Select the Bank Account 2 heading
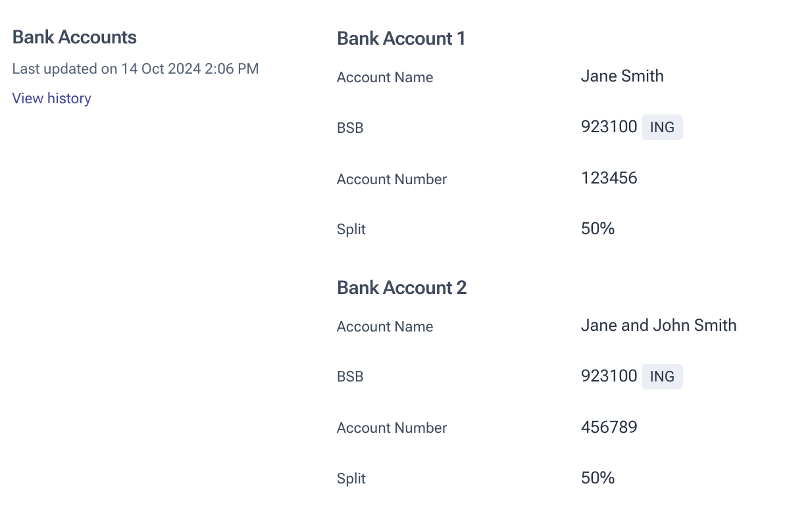This screenshot has height=517, width=812. tap(402, 288)
